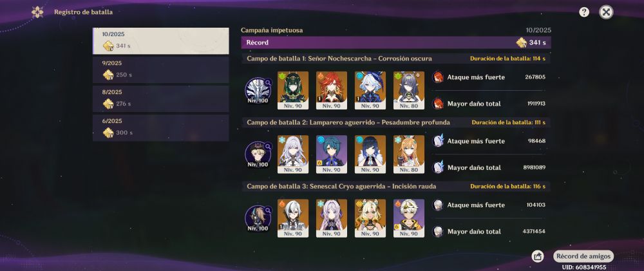Click the gold medal icon in Récord bar
The width and height of the screenshot is (644, 271).
(x=521, y=42)
